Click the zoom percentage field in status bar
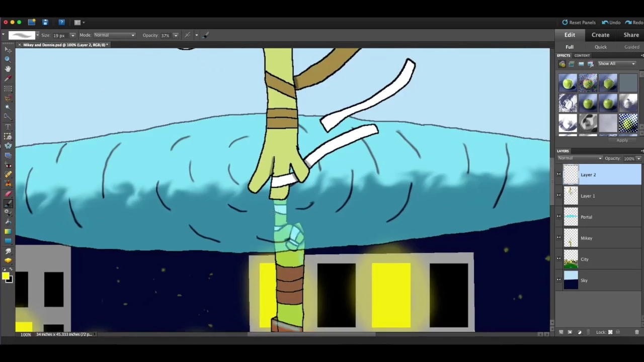Screen dimensions: 644x362 (x=25, y=334)
